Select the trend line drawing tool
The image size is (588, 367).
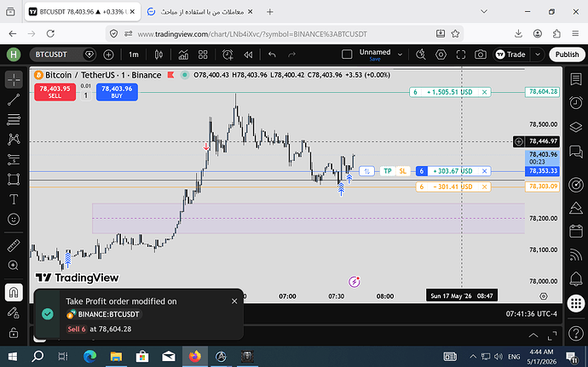[x=14, y=100]
